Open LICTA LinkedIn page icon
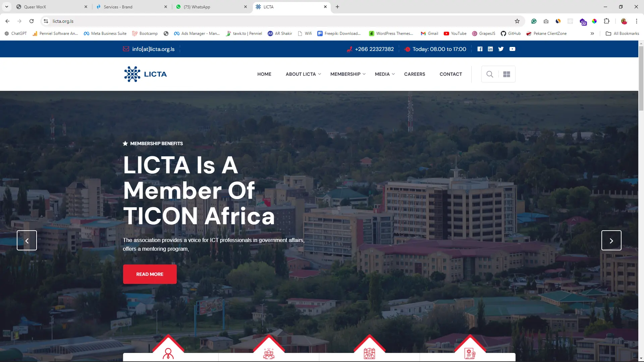Viewport: 644px width, 362px height. tap(490, 49)
